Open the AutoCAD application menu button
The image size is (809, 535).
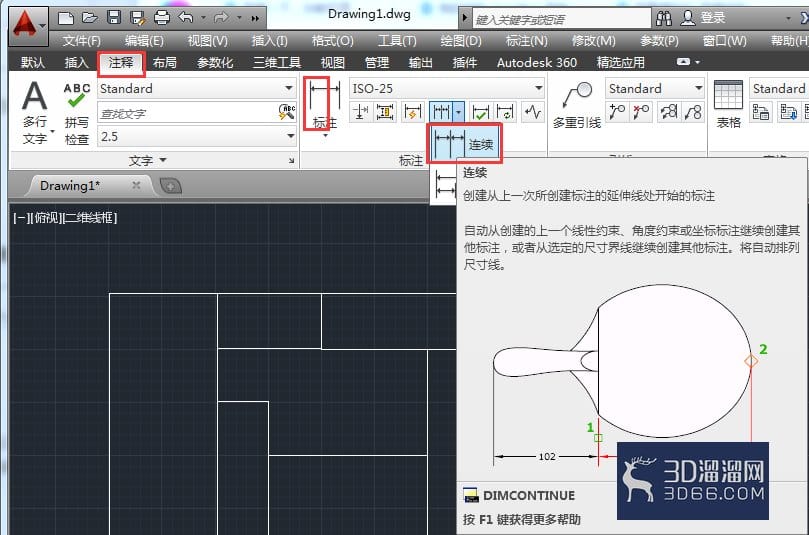(28, 26)
